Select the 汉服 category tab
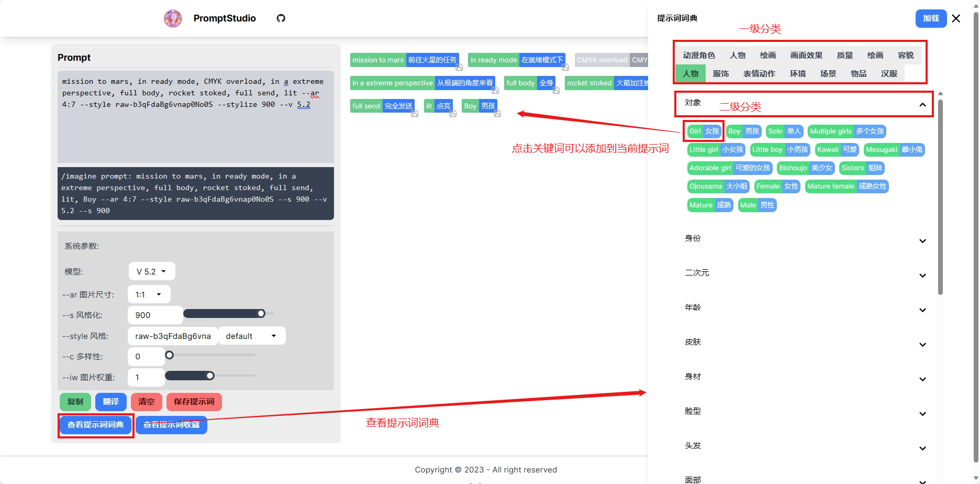Viewport: 980px width, 484px height. pyautogui.click(x=889, y=74)
